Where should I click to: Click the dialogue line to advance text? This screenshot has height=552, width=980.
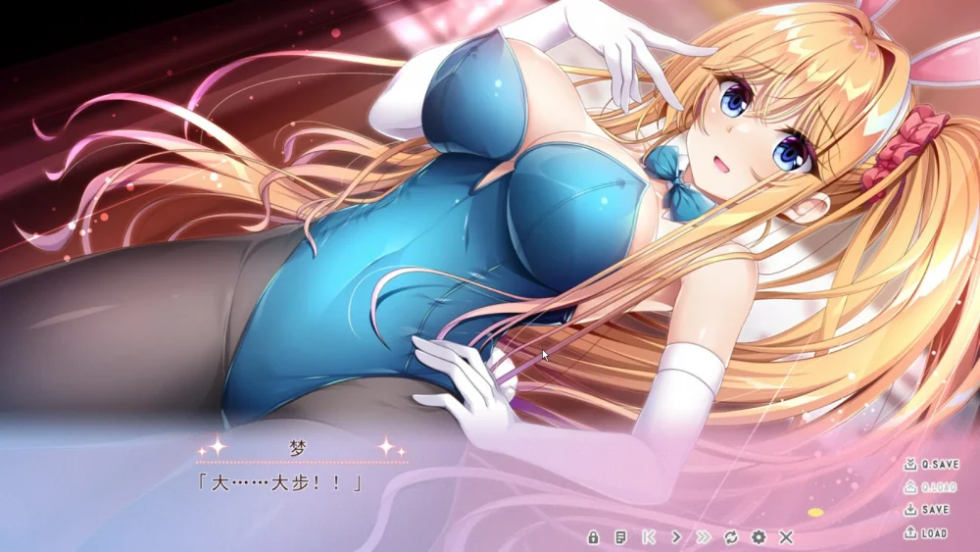pyautogui.click(x=280, y=483)
